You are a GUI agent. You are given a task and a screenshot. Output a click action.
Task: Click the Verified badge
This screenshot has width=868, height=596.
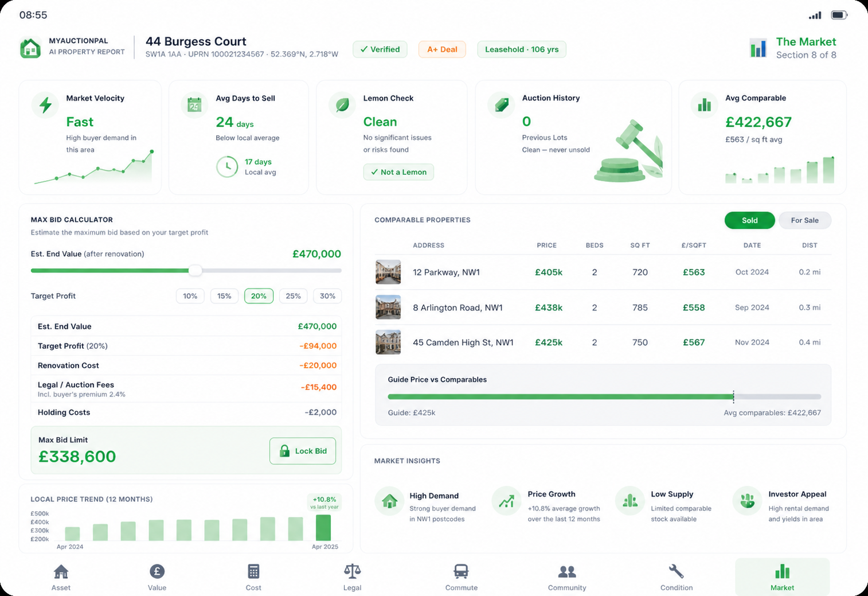(x=380, y=49)
